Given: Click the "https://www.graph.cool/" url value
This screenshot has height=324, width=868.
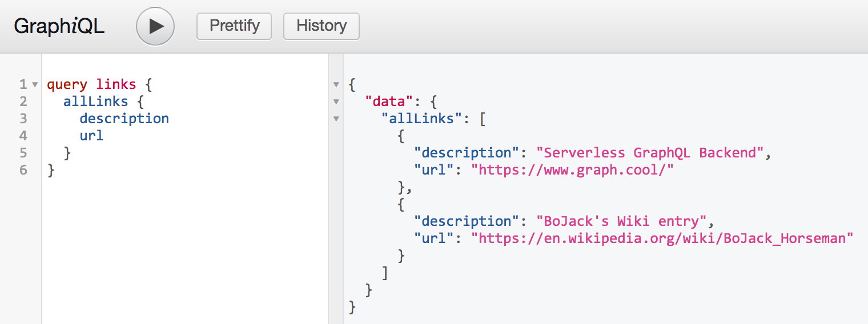Looking at the screenshot, I should point(573,170).
